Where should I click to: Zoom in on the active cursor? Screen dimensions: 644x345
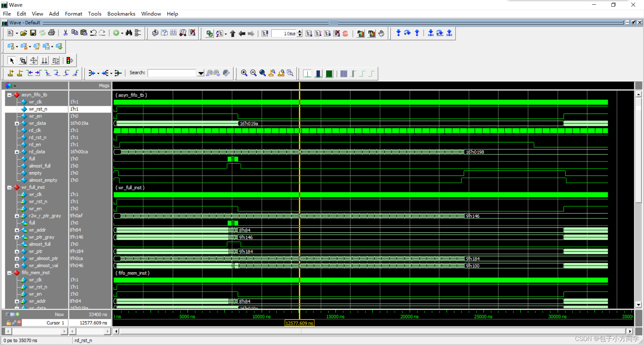(x=272, y=73)
